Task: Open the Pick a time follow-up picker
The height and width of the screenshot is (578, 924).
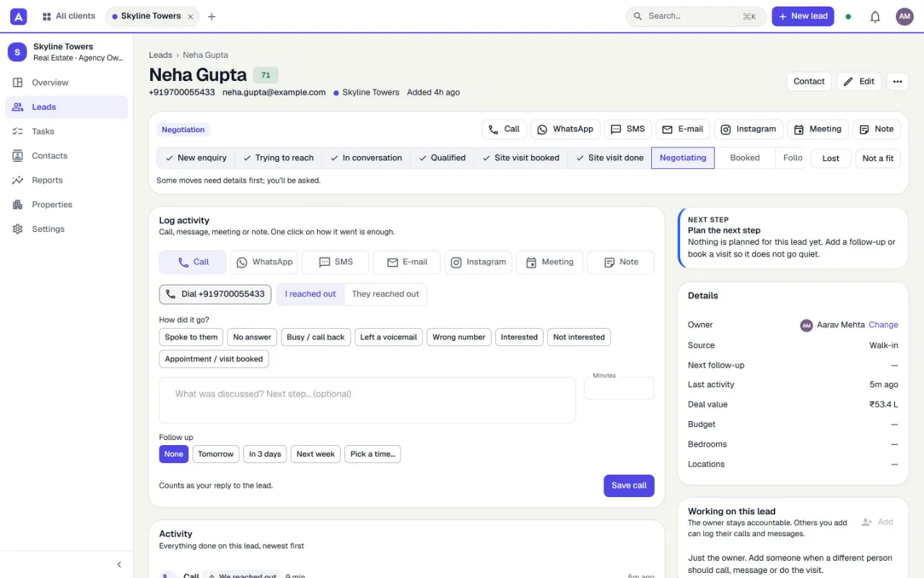Action: [372, 454]
